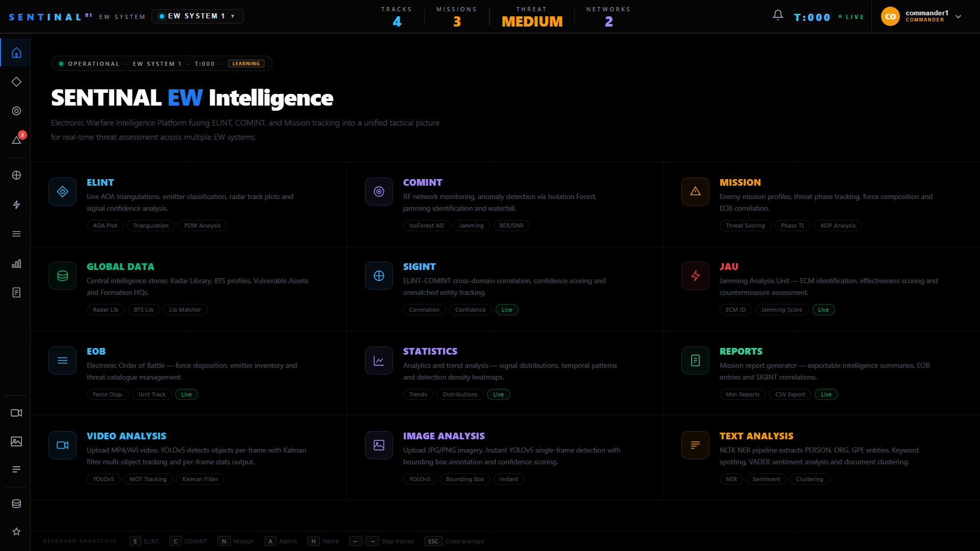Open alerts triangle icon with badge 3
Viewport: 980px width, 551px height.
[16, 139]
